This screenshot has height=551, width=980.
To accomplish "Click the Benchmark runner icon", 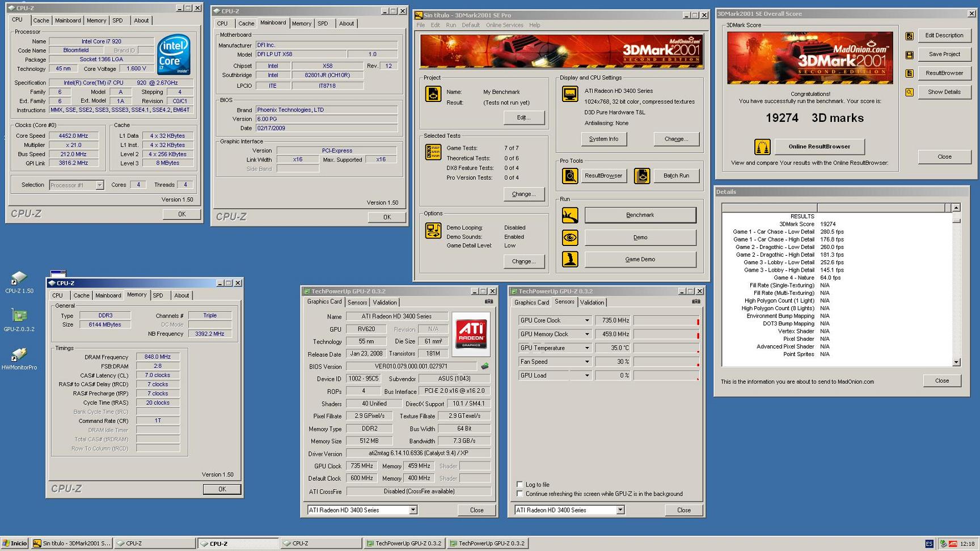I will pyautogui.click(x=570, y=215).
